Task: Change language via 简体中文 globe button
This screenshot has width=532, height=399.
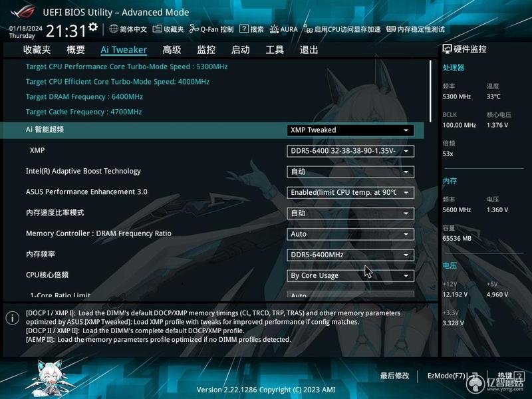Action: tap(128, 29)
